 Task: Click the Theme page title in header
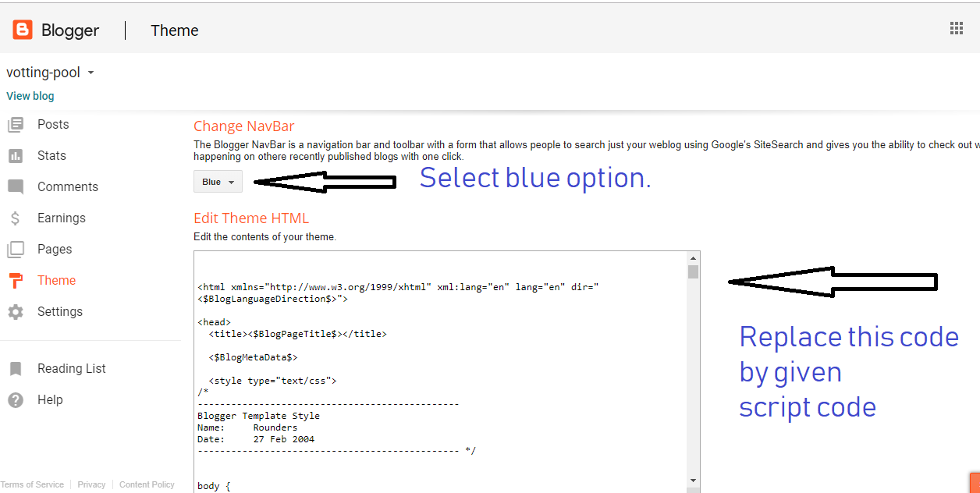coord(175,30)
